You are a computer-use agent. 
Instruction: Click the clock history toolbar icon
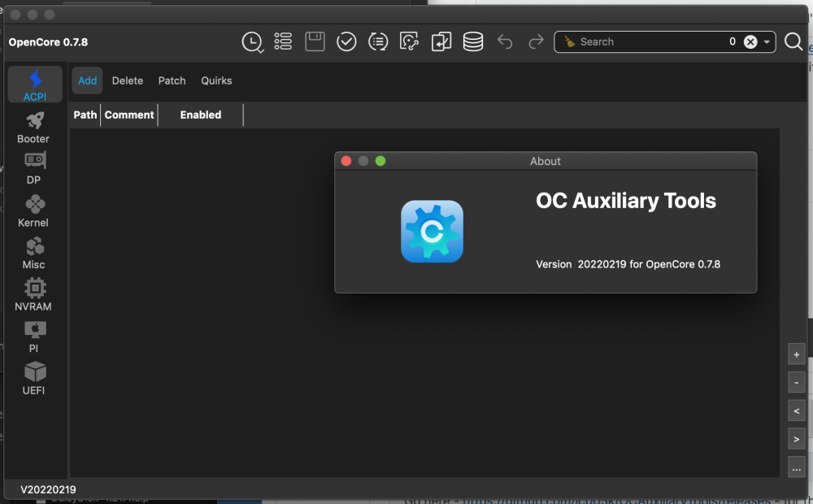point(253,42)
